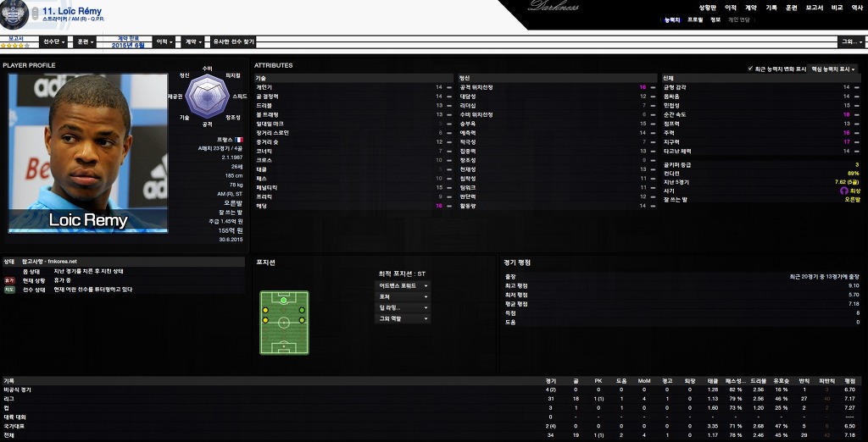Click the 골 column header in stats table
868x442 pixels.
576,381
